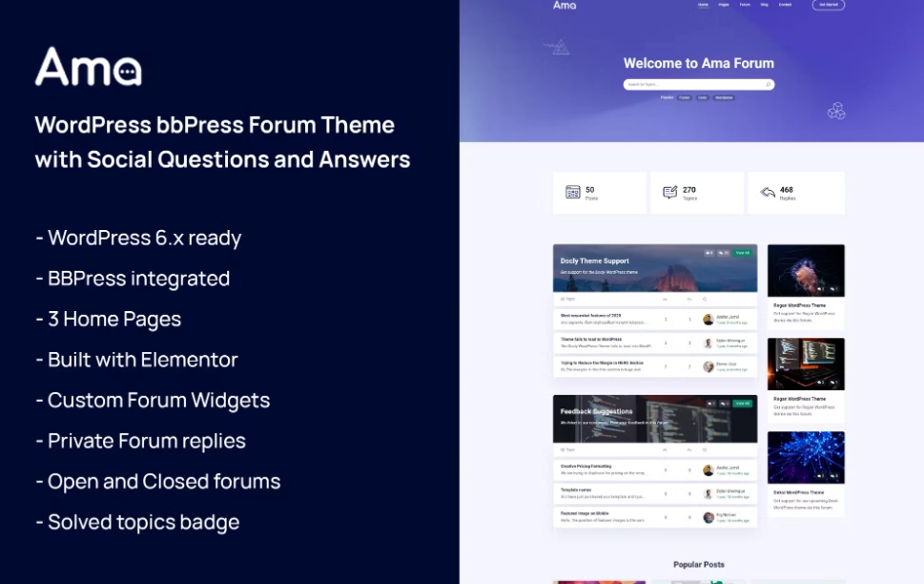Click the large Ama logo with chat bubble
The width and height of the screenshot is (924, 584).
tap(89, 68)
